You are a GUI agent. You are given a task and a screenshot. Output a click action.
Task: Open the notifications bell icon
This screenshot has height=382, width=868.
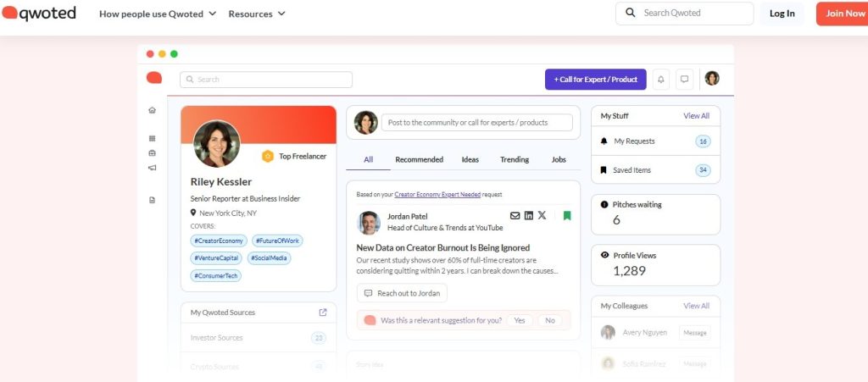click(660, 80)
